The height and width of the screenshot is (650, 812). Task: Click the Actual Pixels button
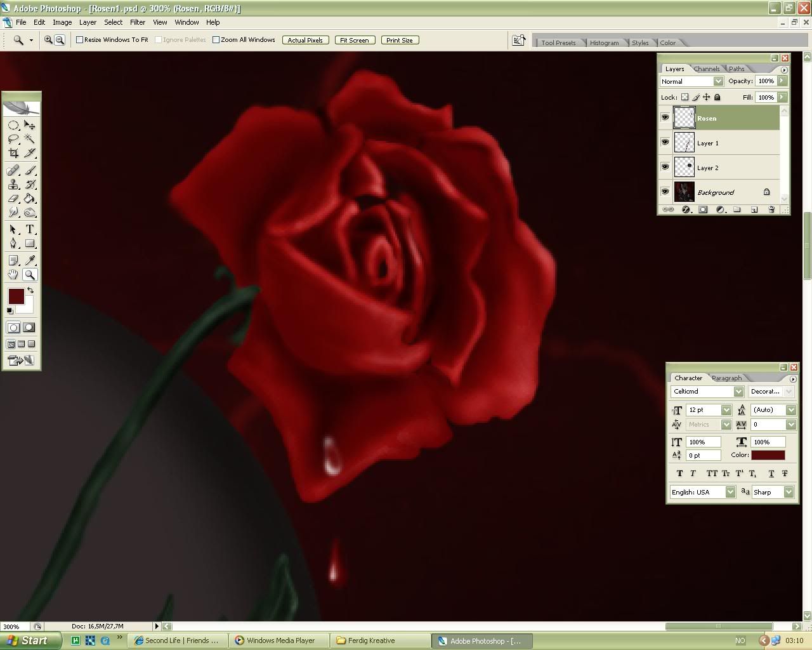(305, 40)
